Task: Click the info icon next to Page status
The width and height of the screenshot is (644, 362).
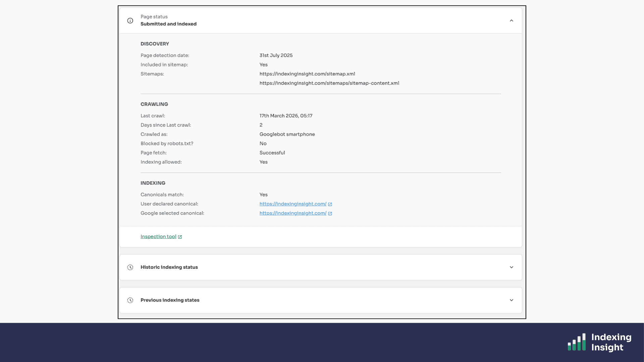Action: pyautogui.click(x=130, y=21)
